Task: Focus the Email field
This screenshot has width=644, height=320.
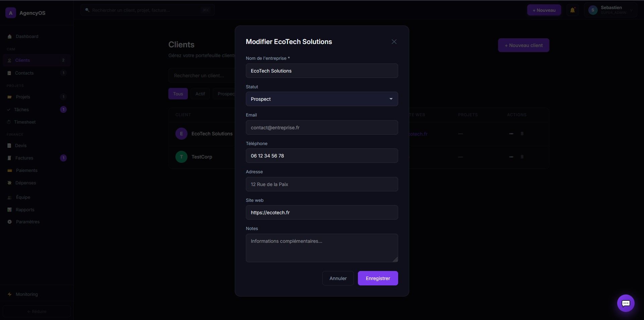Action: coord(322,128)
